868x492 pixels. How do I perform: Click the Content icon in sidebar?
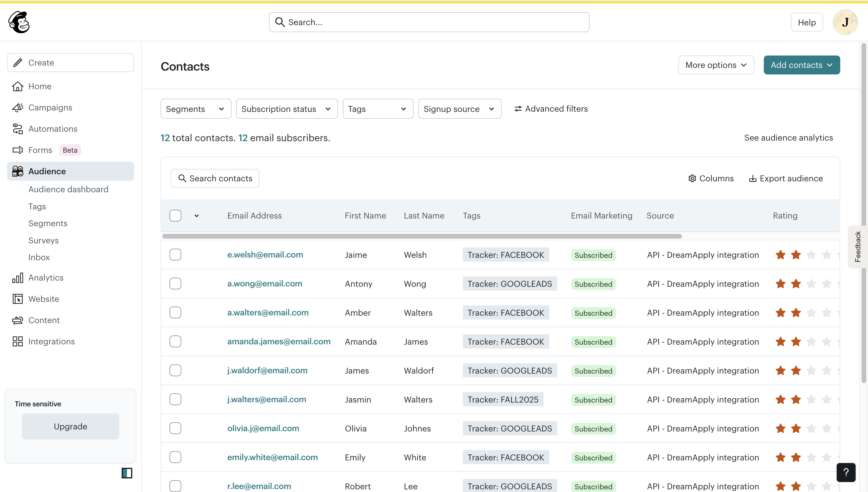click(17, 320)
